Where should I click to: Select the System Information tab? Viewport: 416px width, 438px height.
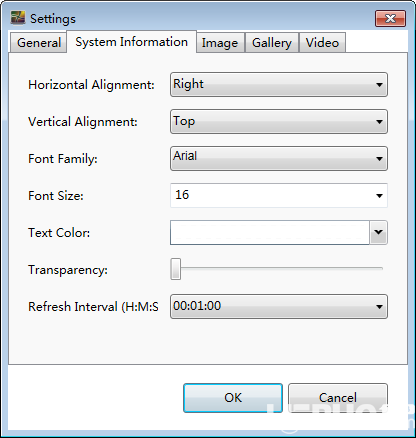(x=131, y=42)
